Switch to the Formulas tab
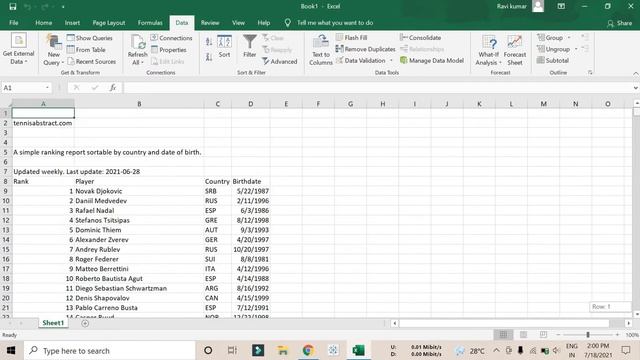Screen dimensions: 640x360 (x=150, y=23)
